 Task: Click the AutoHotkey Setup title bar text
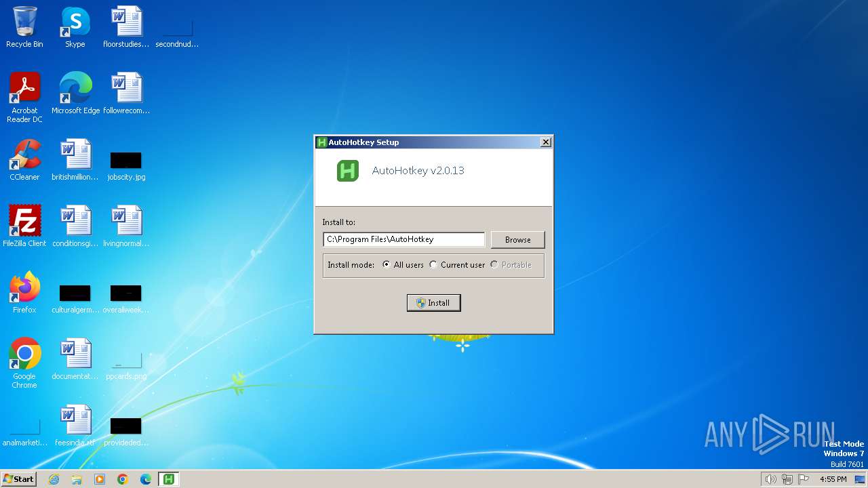363,142
